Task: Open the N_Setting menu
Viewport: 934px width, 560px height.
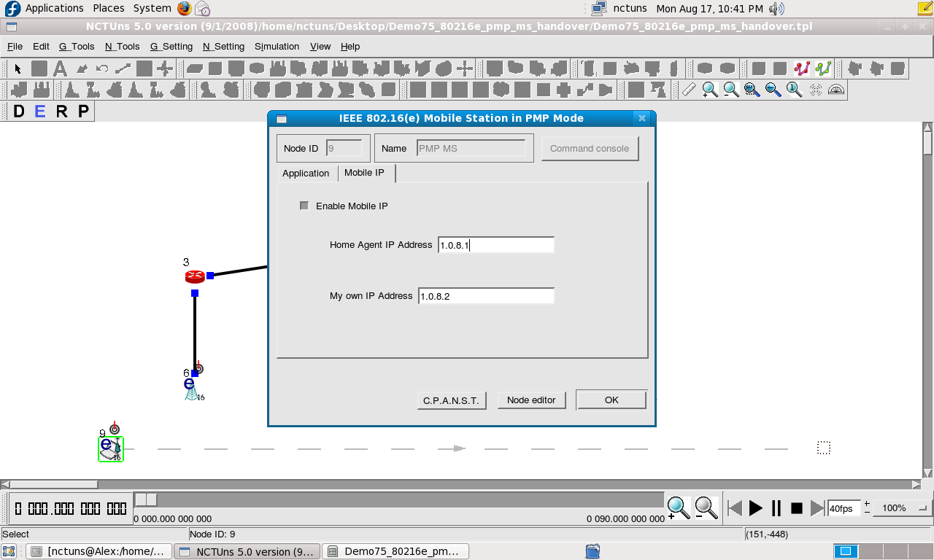Action: click(223, 46)
